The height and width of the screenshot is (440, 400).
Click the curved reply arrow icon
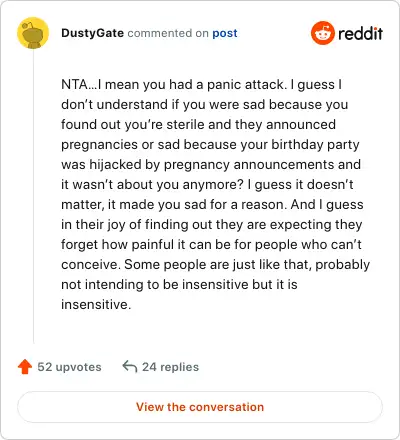(130, 367)
